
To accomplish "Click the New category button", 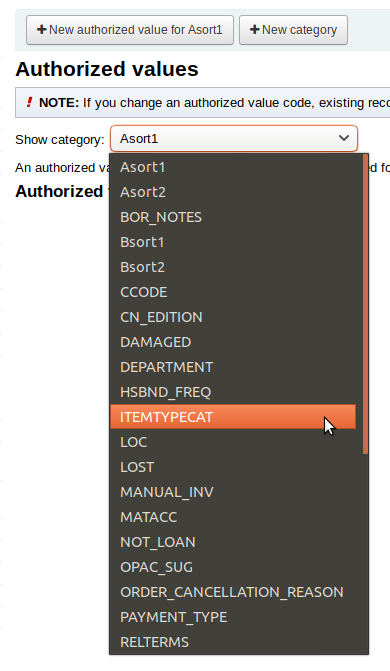I will pyautogui.click(x=293, y=30).
